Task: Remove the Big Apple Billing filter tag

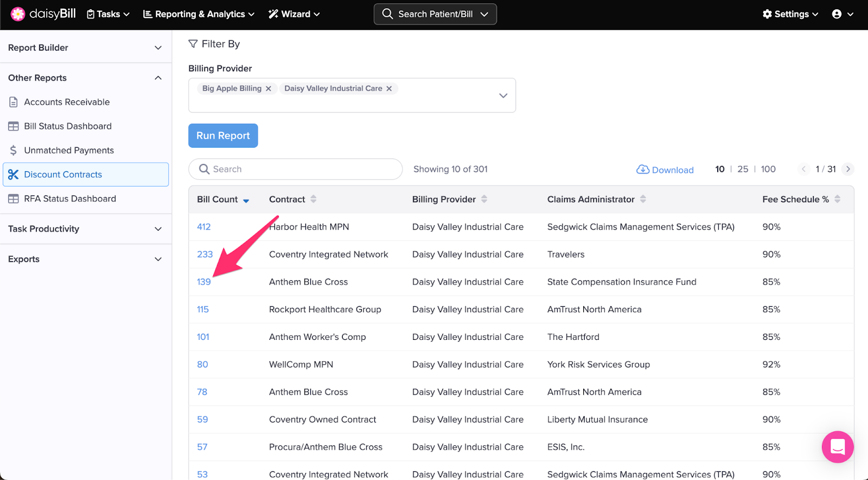Action: point(269,89)
